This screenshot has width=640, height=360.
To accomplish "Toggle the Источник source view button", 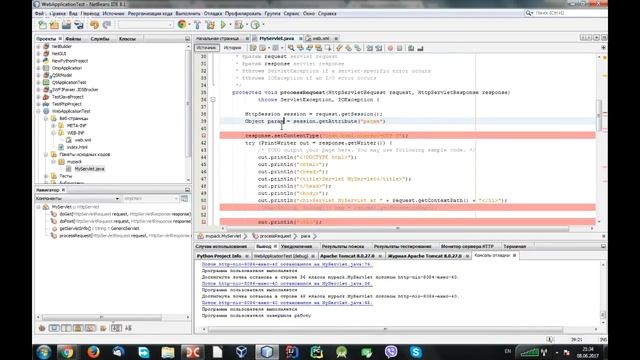I will pyautogui.click(x=207, y=48).
